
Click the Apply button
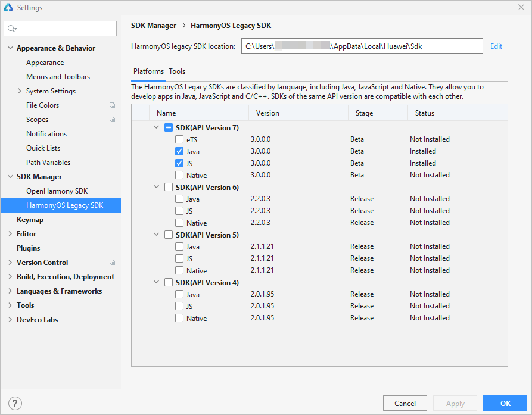(x=455, y=403)
